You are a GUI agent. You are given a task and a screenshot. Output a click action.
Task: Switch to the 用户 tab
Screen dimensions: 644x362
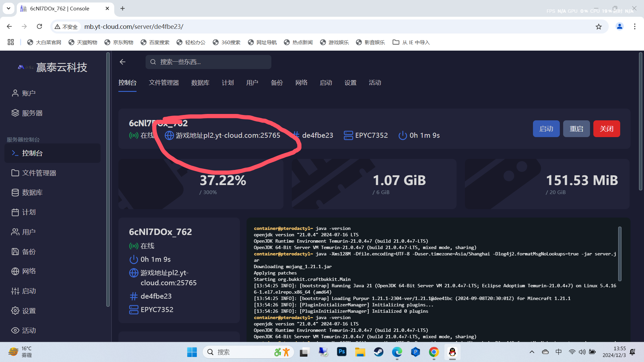[252, 83]
